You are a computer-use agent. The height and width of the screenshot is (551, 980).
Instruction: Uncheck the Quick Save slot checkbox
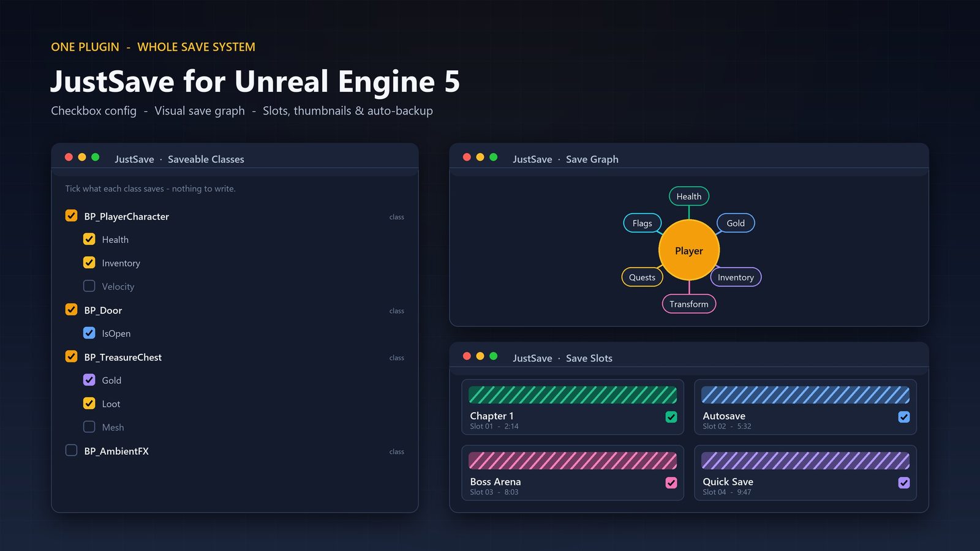904,482
